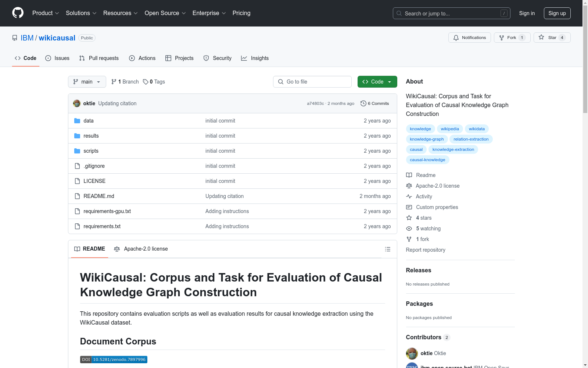Click the notifications bell icon
The image size is (588, 368).
point(456,38)
